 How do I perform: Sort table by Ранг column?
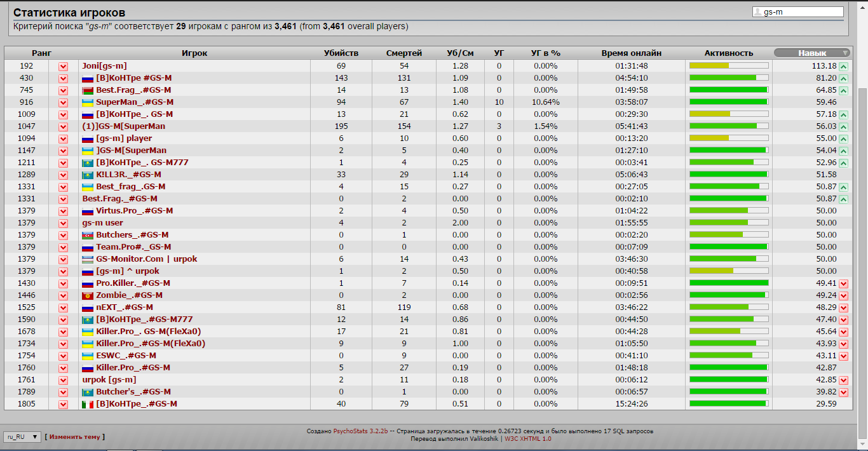[x=42, y=53]
